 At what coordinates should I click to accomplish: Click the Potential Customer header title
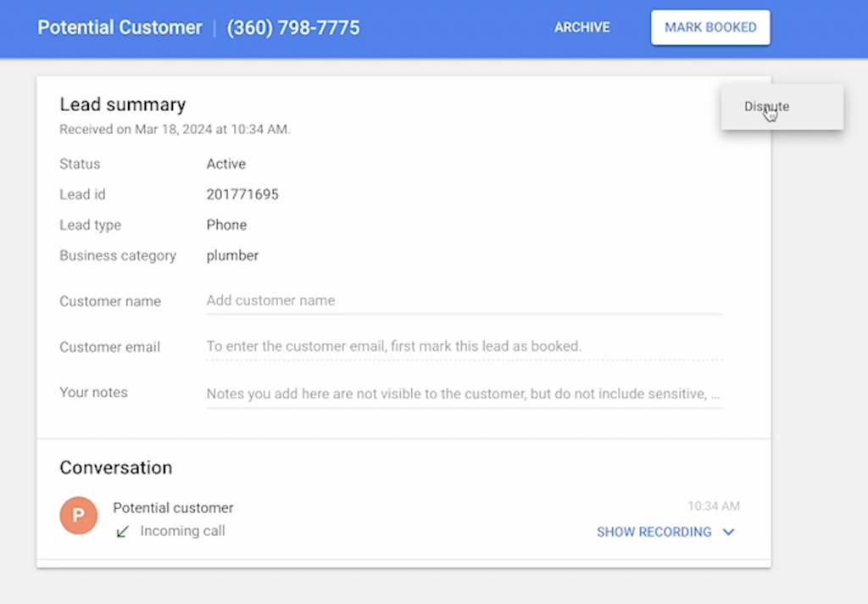[x=120, y=27]
